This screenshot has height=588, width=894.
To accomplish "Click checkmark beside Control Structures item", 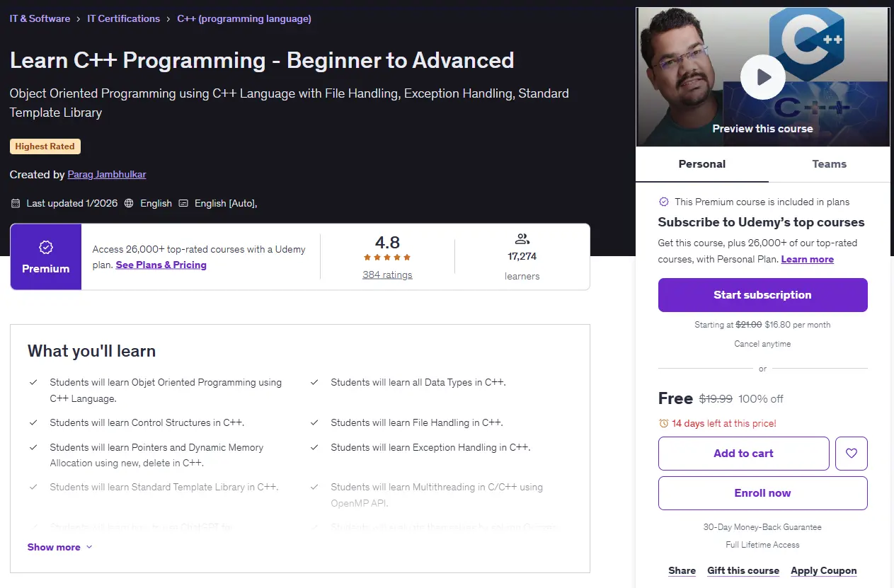I will tap(33, 422).
